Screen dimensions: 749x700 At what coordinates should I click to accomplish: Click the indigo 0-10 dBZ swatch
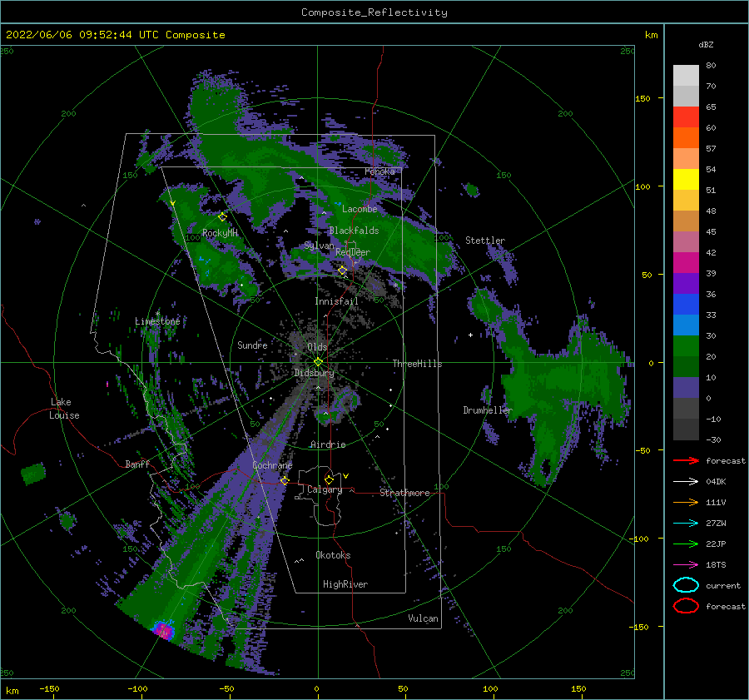[686, 388]
